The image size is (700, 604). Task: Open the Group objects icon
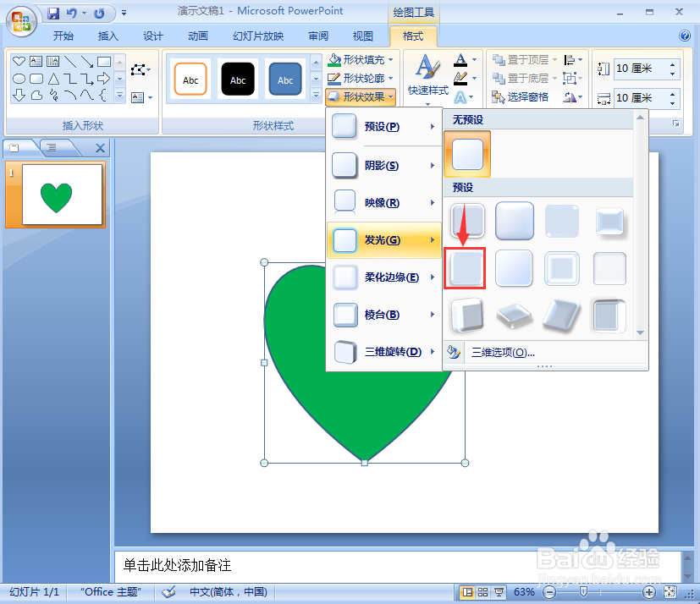click(572, 79)
